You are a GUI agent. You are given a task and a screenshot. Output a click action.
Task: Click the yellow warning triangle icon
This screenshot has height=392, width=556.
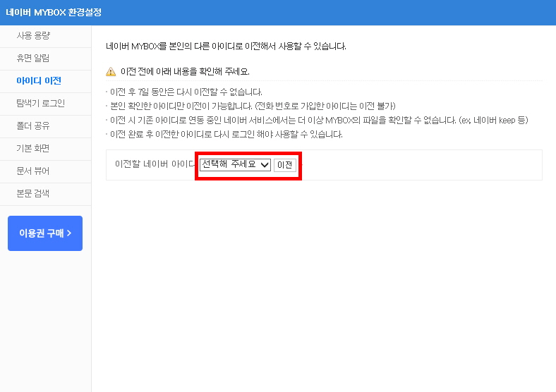[111, 72]
